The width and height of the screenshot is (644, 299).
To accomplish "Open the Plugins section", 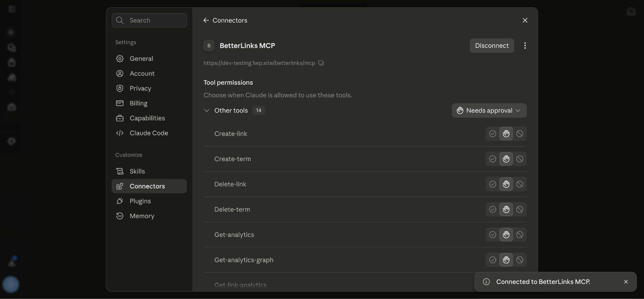I will tap(149, 201).
